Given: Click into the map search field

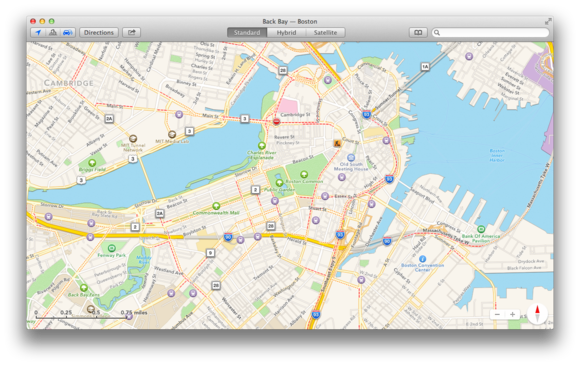Looking at the screenshot, I should click(490, 33).
